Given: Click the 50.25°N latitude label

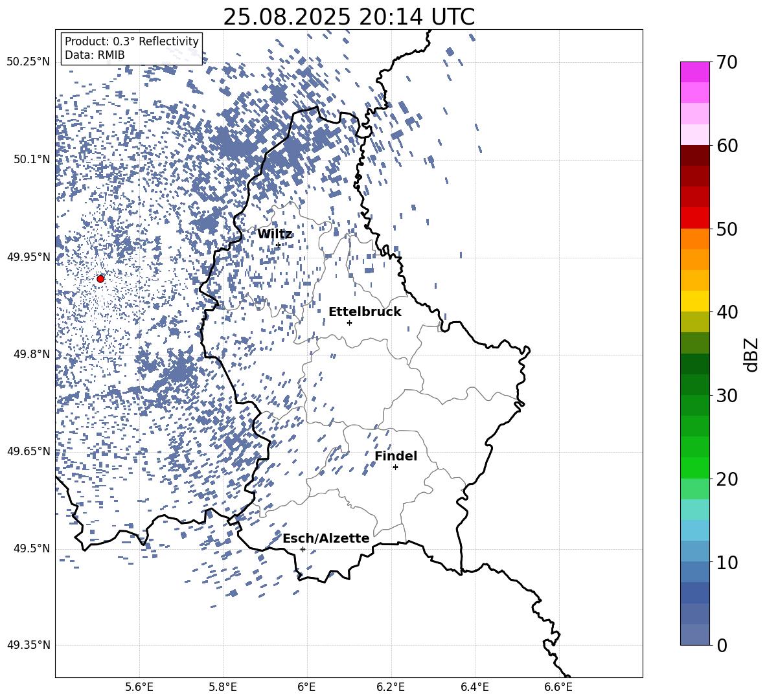Looking at the screenshot, I should pyautogui.click(x=29, y=62).
